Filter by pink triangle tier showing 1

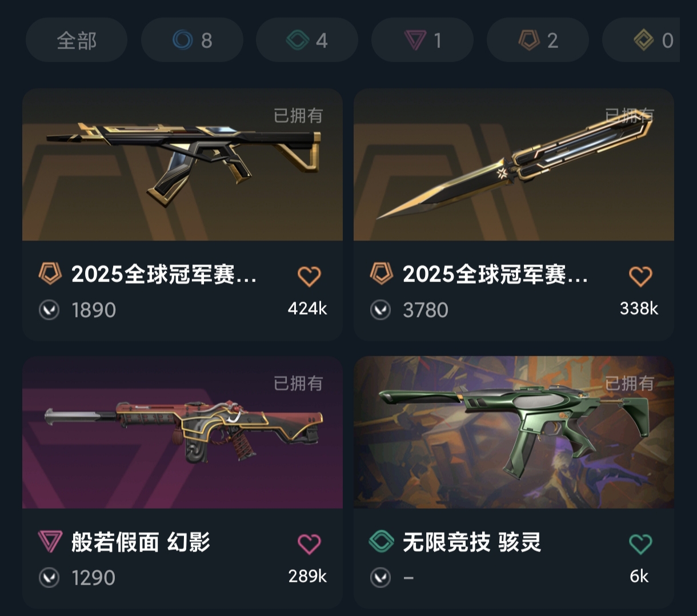(x=422, y=40)
